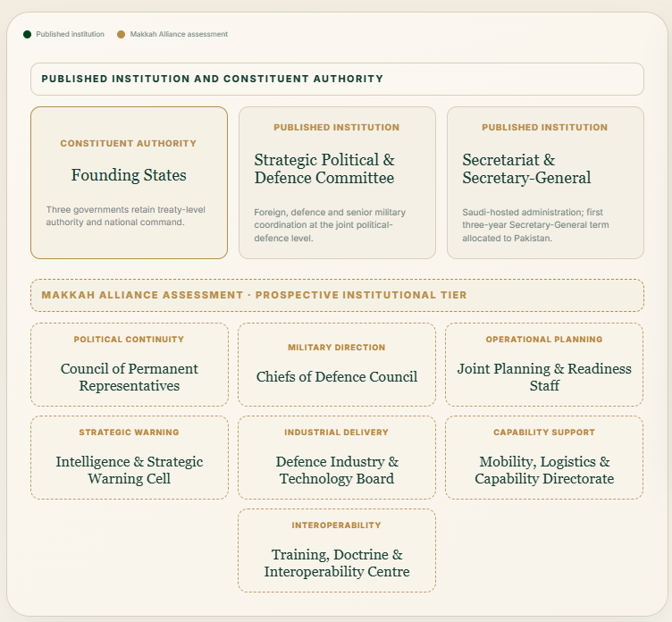This screenshot has width=672, height=622.
Task: Click 'Foreign, defence and senior military coordination' text
Action: coord(330,225)
